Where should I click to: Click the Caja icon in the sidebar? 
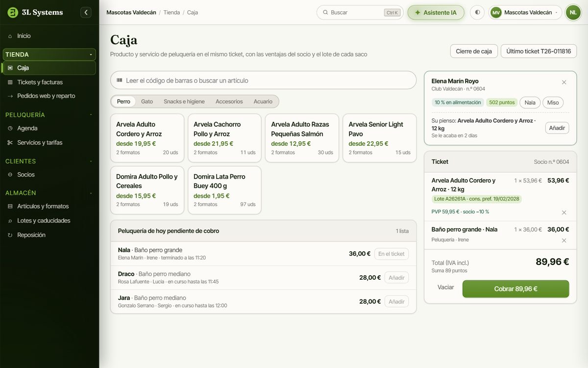10,68
